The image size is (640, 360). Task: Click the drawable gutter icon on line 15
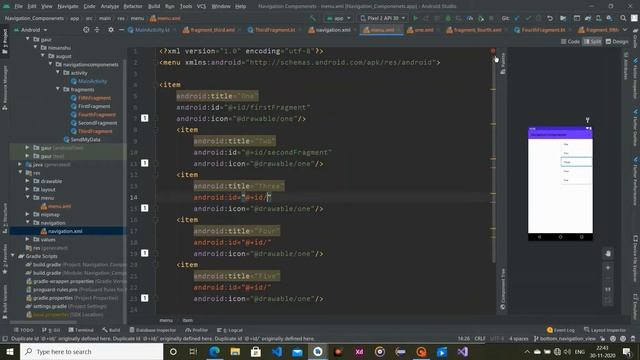coord(144,208)
